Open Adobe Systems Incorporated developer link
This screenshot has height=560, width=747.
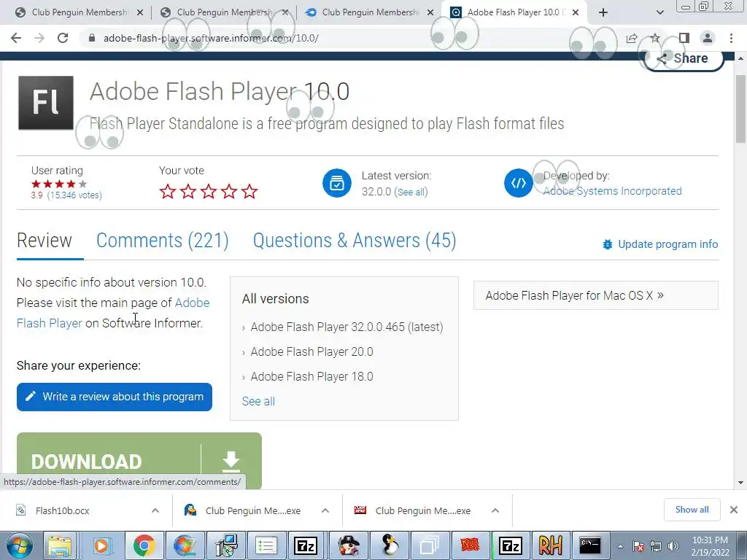point(612,191)
